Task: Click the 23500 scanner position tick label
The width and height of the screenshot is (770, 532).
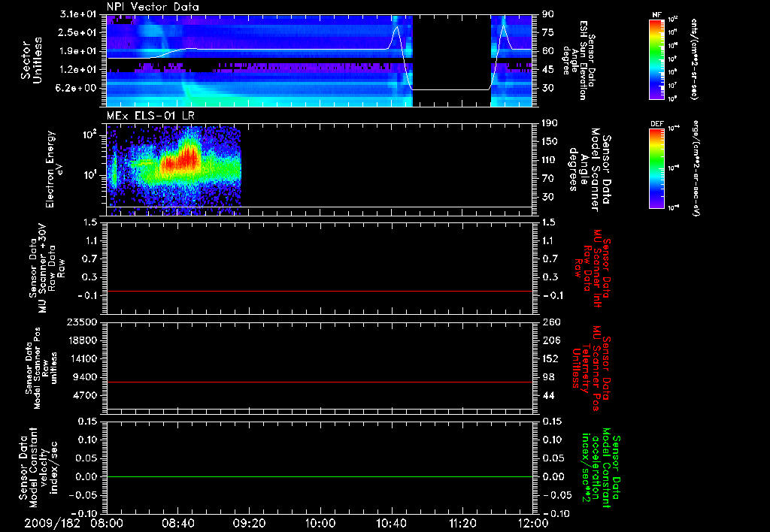Action: (82, 322)
